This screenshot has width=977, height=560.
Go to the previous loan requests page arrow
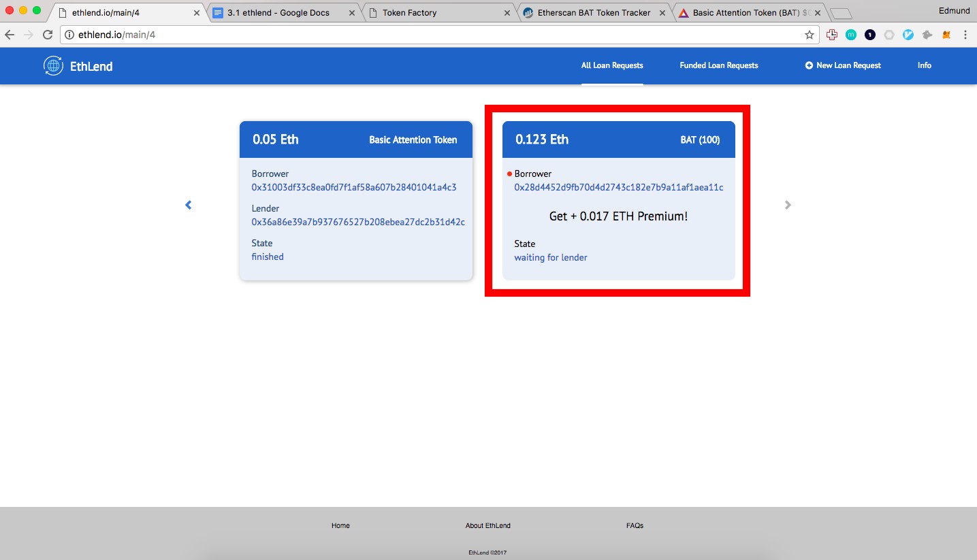189,205
